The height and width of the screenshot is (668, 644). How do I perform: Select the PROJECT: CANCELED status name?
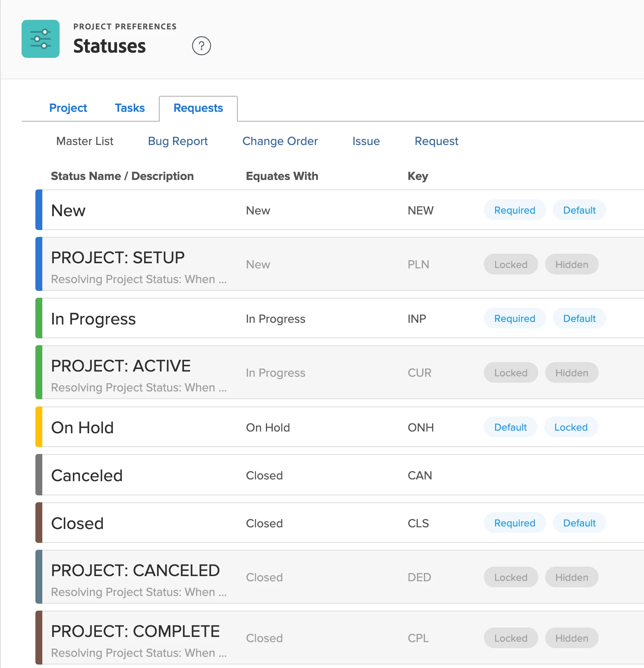[x=136, y=570]
